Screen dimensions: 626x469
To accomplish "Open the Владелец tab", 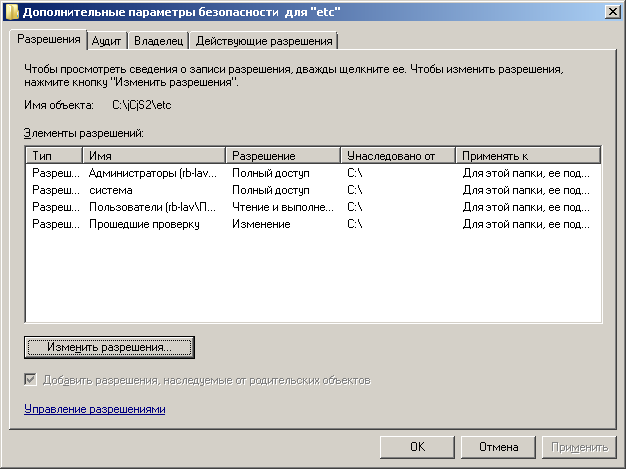I will tap(159, 41).
